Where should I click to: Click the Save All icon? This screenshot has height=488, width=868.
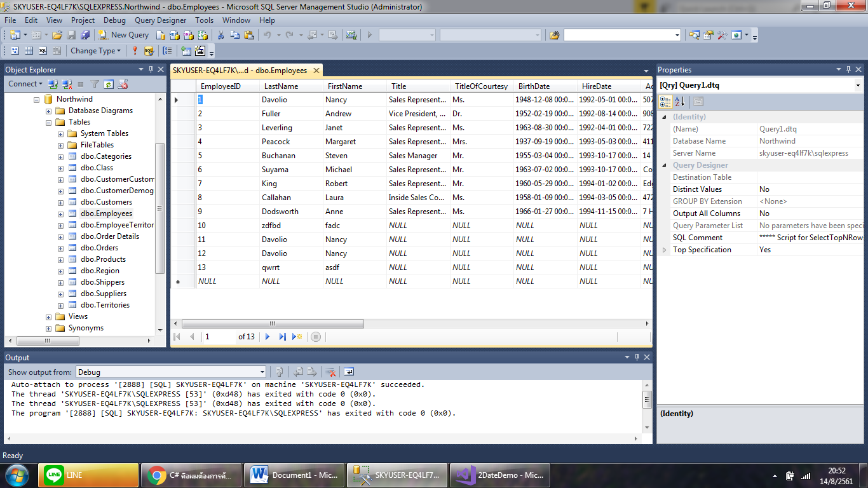tap(85, 35)
